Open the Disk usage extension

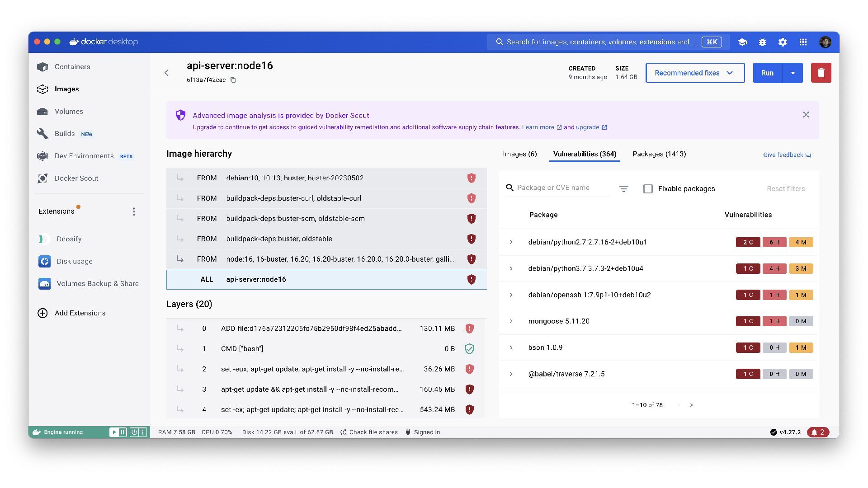75,261
